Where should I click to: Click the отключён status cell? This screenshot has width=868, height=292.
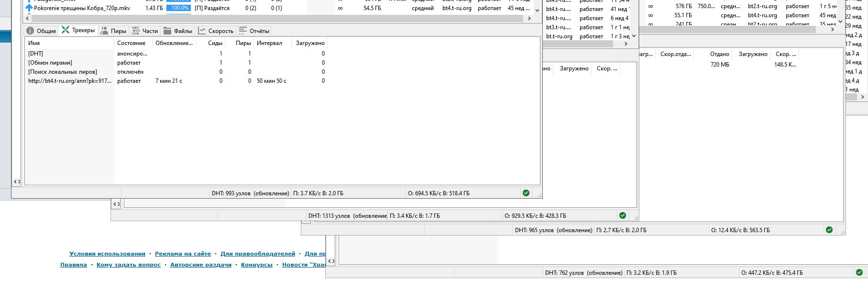130,72
